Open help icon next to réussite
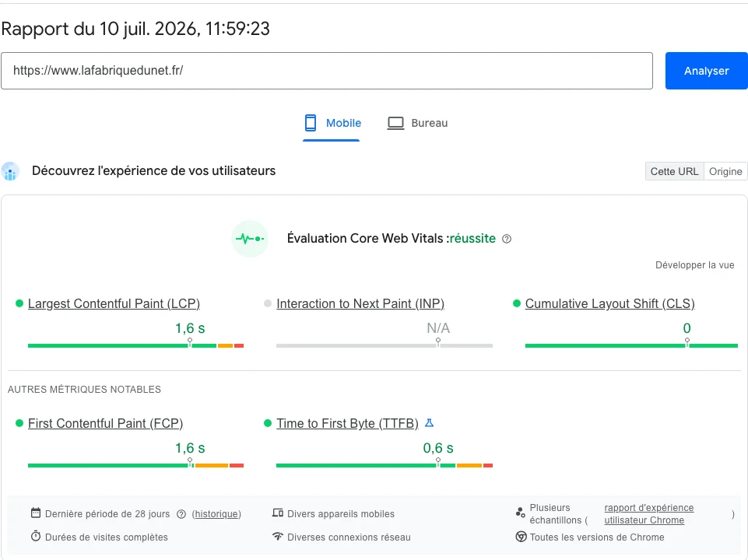This screenshot has height=560, width=748. pos(507,239)
